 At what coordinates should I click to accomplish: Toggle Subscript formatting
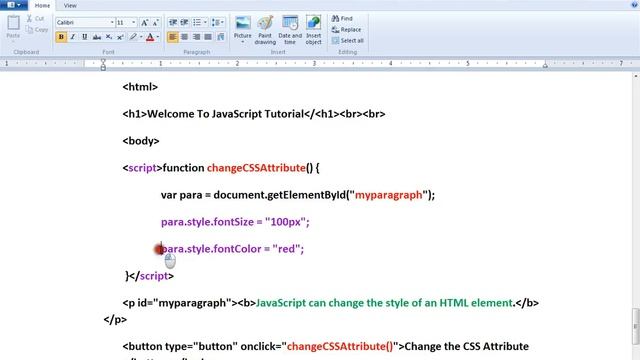coord(109,37)
